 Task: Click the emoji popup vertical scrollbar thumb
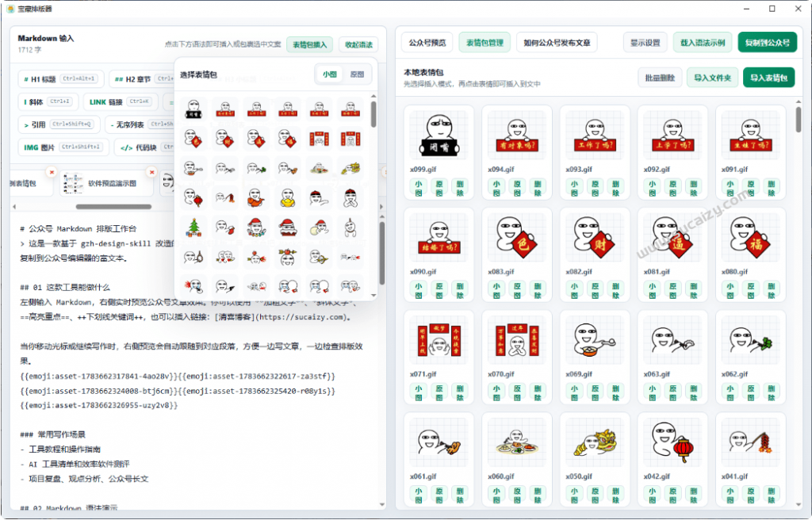click(373, 114)
